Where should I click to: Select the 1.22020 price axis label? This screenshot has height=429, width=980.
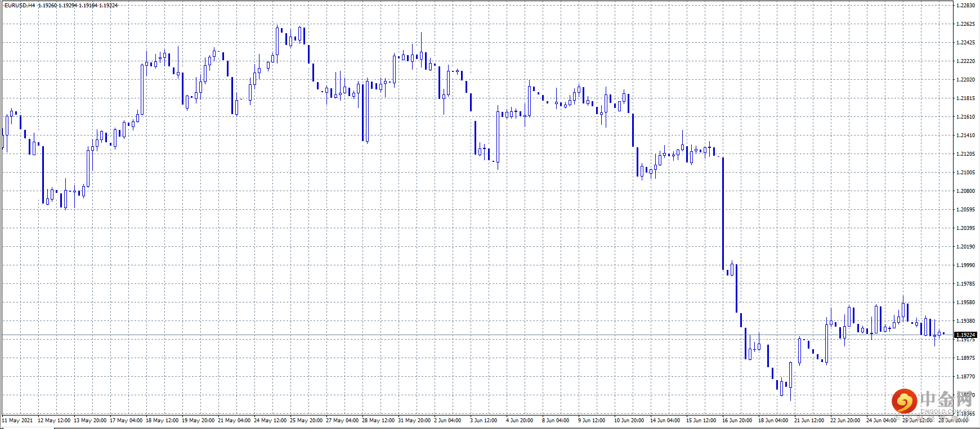[x=966, y=80]
